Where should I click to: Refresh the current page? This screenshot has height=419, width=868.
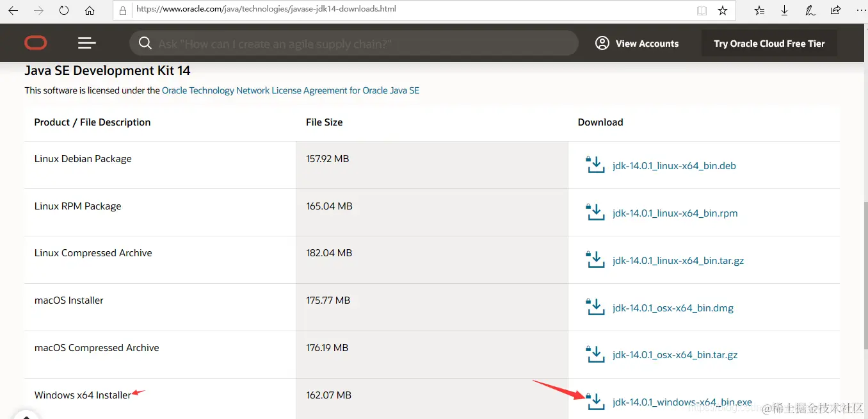[x=64, y=10]
